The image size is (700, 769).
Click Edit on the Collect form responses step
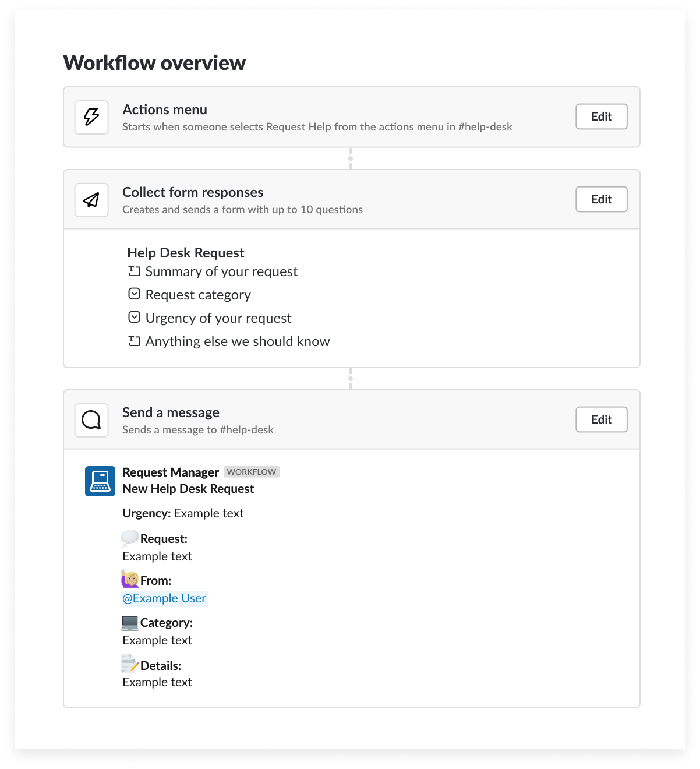coord(601,199)
